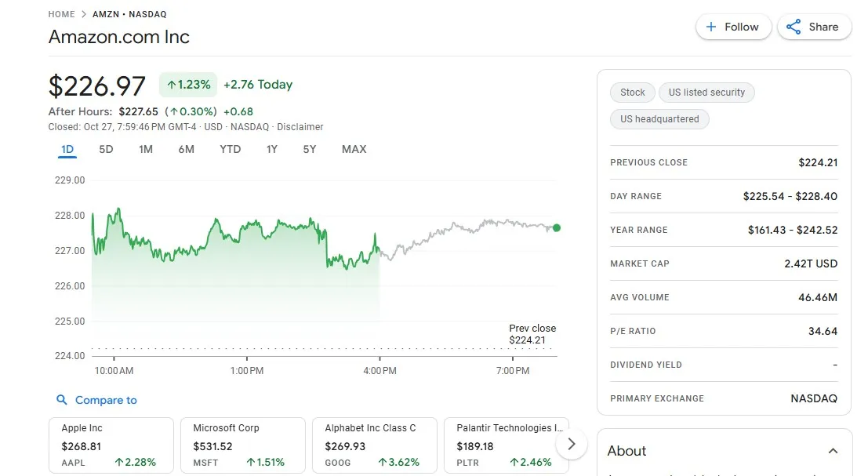Toggle the Stock filter chip

click(632, 92)
